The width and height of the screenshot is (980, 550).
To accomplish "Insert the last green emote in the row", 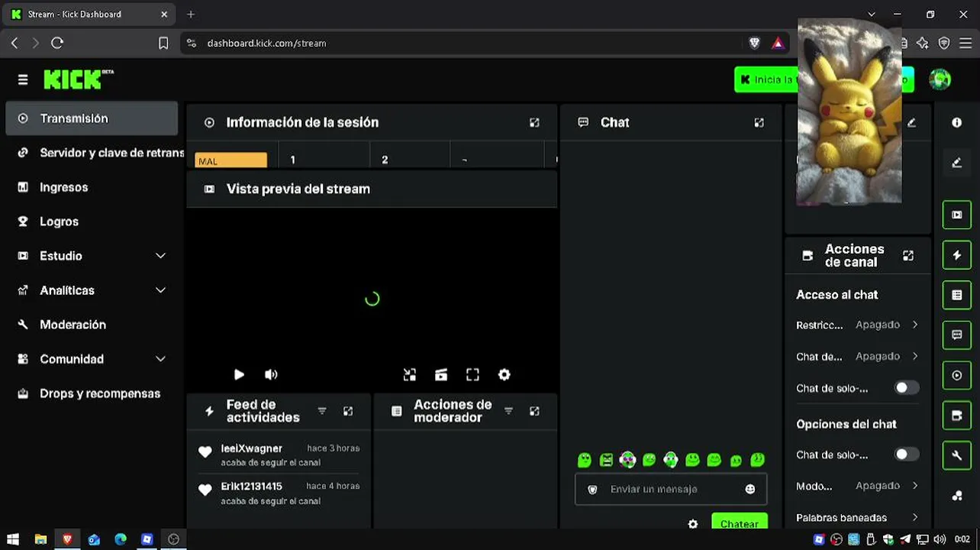I will point(758,460).
